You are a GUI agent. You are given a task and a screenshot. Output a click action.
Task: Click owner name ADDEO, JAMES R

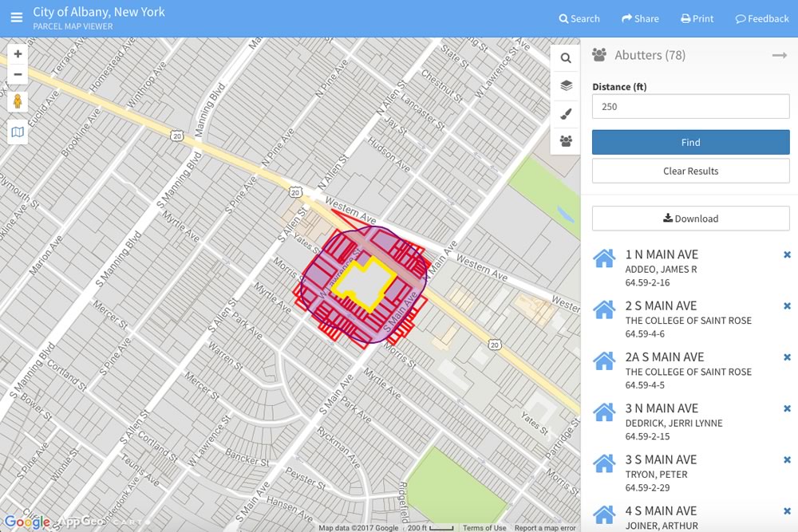(661, 270)
